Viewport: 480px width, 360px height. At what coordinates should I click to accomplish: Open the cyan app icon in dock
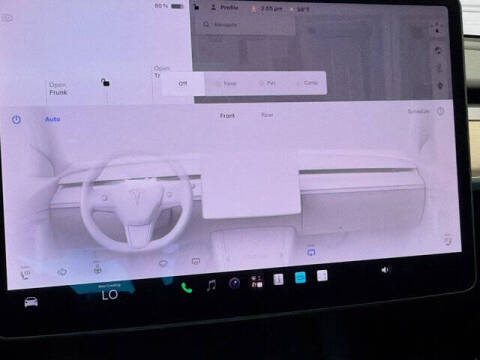(x=300, y=277)
